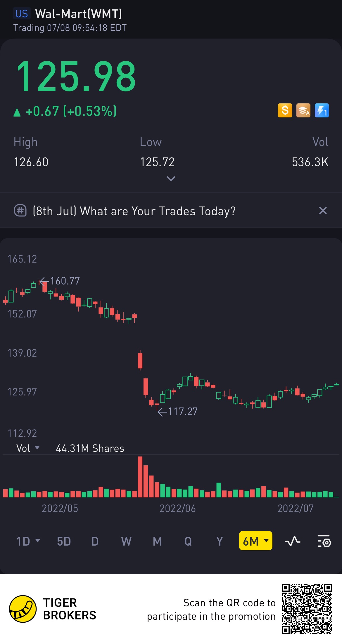Tap the Tiger Brokers logo
The image size is (342, 644).
23,609
